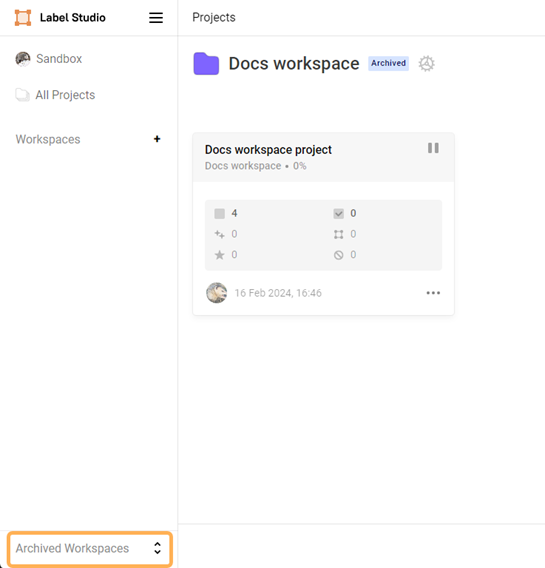The width and height of the screenshot is (545, 568).
Task: Click the Archived Workspaces up-down chevron
Action: [157, 548]
